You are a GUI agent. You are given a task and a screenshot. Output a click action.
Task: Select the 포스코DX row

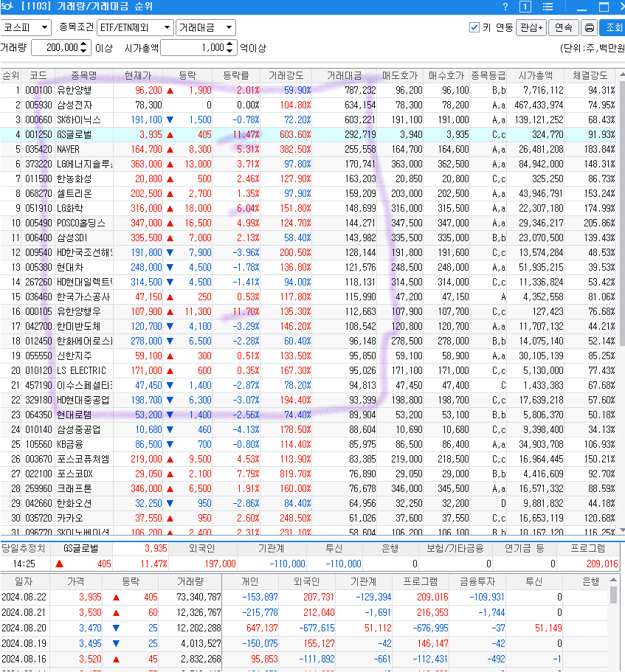pos(308,474)
